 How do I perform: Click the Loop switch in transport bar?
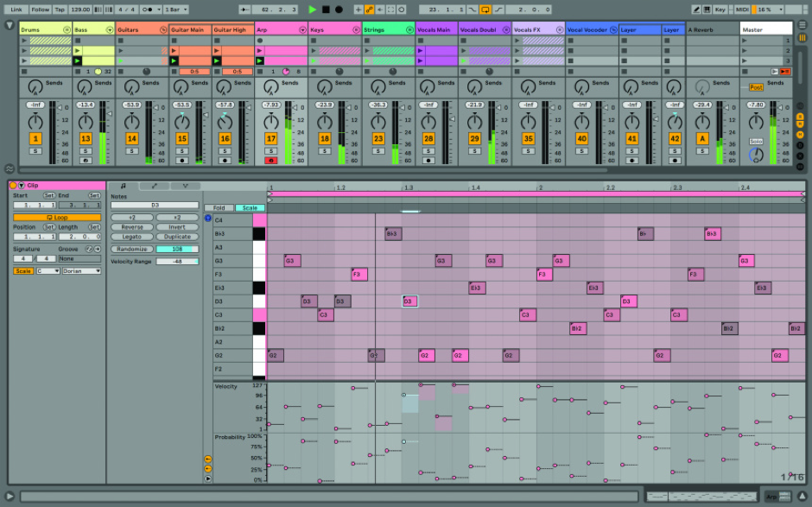485,10
